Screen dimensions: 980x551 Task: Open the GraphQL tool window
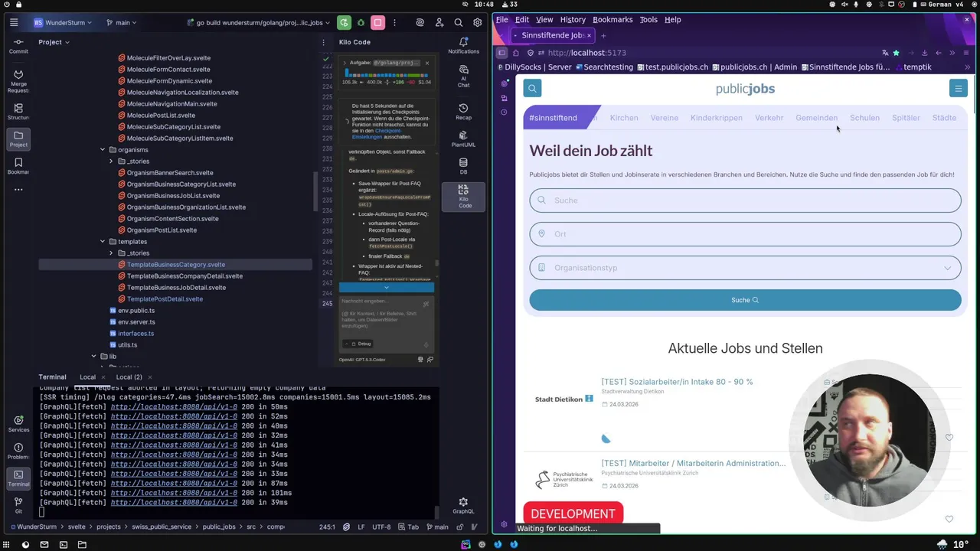[x=463, y=506]
